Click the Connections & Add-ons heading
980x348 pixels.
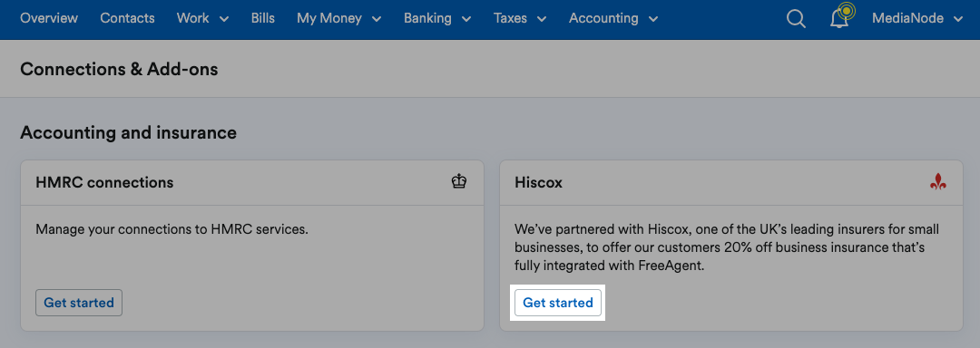point(119,69)
